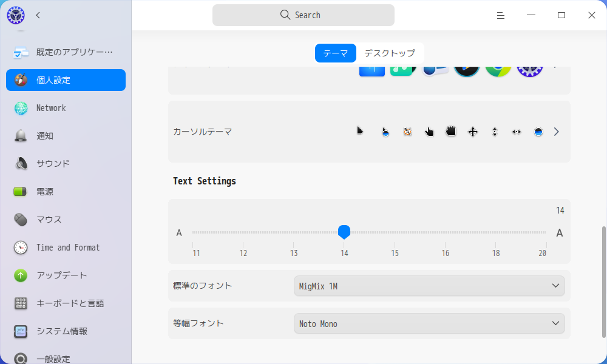Open the Network settings icon

pyautogui.click(x=20, y=108)
